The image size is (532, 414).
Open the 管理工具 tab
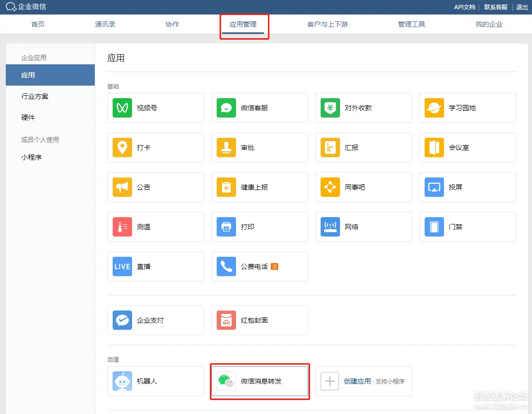[412, 24]
